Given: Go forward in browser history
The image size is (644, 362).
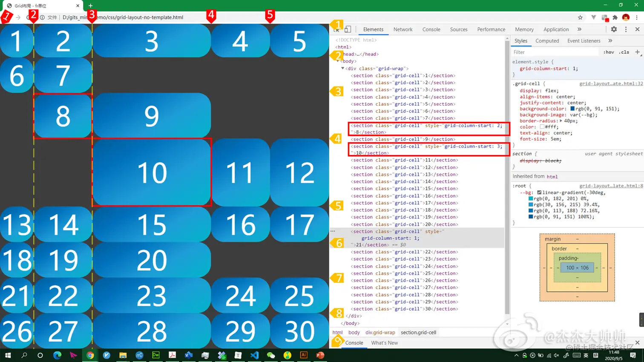Looking at the screenshot, I should [x=18, y=17].
